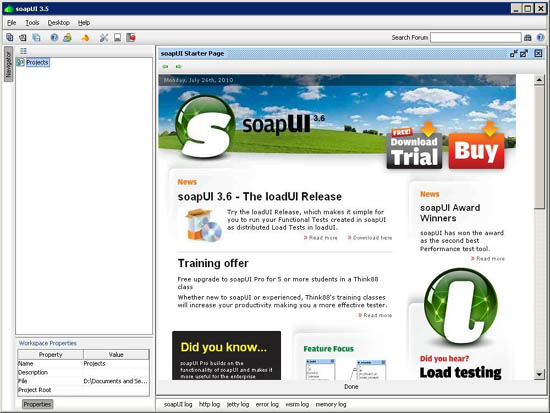Image resolution: width=550 pixels, height=413 pixels.
Task: Click the Workspace Properties panel title
Action: coord(48,343)
